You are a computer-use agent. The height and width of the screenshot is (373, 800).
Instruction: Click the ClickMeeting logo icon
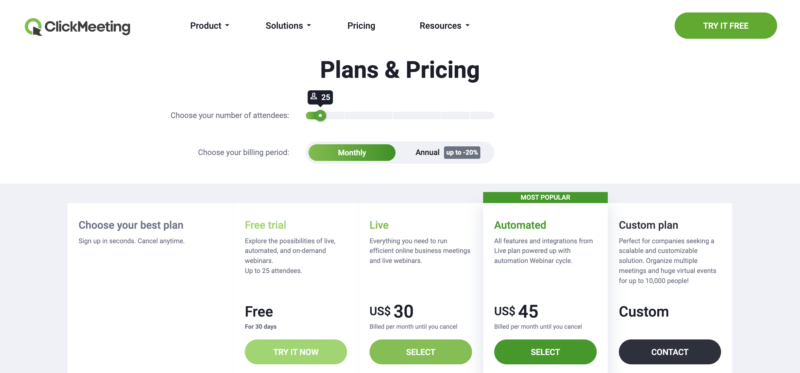[33, 27]
